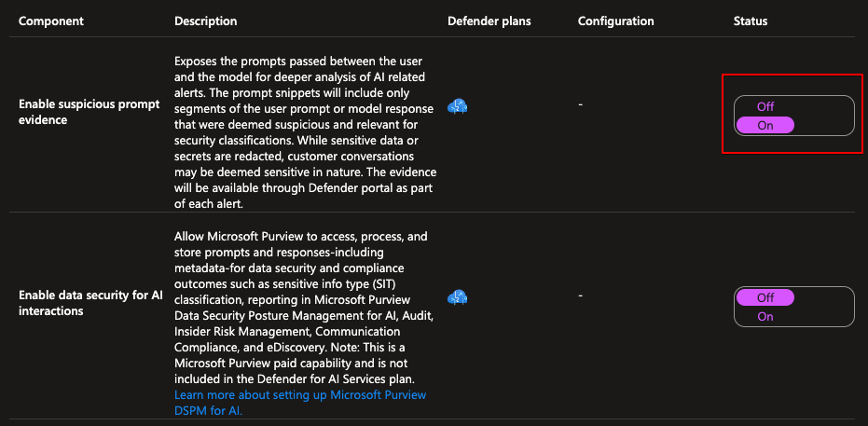Click Configuration dash in data security row
This screenshot has height=426, width=868.
tap(580, 295)
